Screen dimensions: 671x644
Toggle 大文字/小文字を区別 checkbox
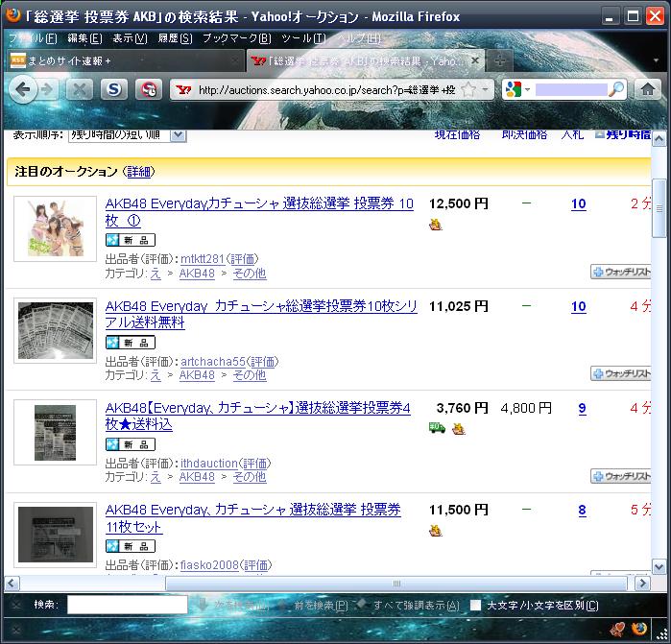pyautogui.click(x=475, y=605)
